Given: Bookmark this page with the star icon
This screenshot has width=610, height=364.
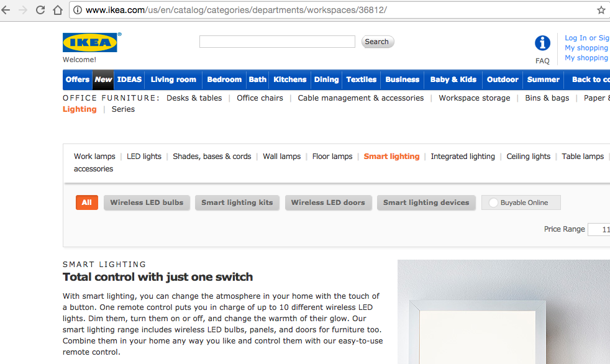Looking at the screenshot, I should pyautogui.click(x=601, y=10).
